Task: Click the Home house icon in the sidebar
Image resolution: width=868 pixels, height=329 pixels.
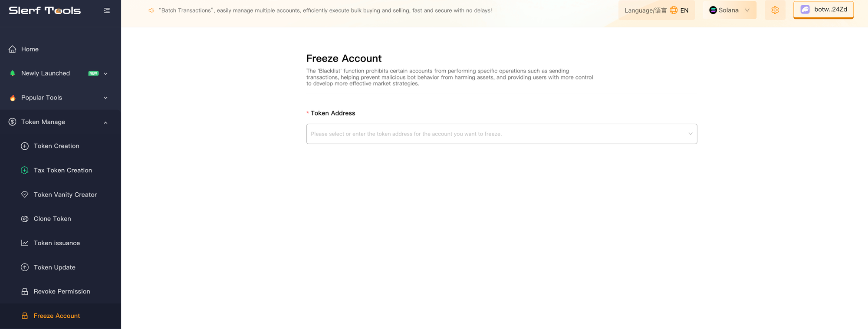Action: click(x=13, y=49)
